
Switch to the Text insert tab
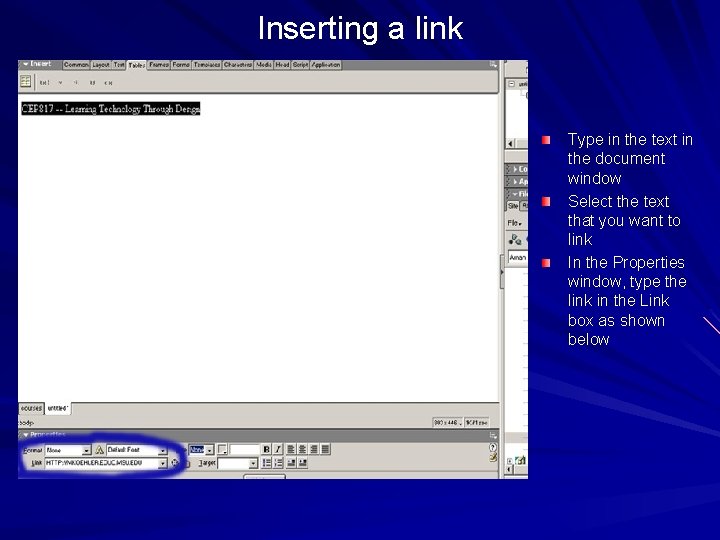(119, 65)
